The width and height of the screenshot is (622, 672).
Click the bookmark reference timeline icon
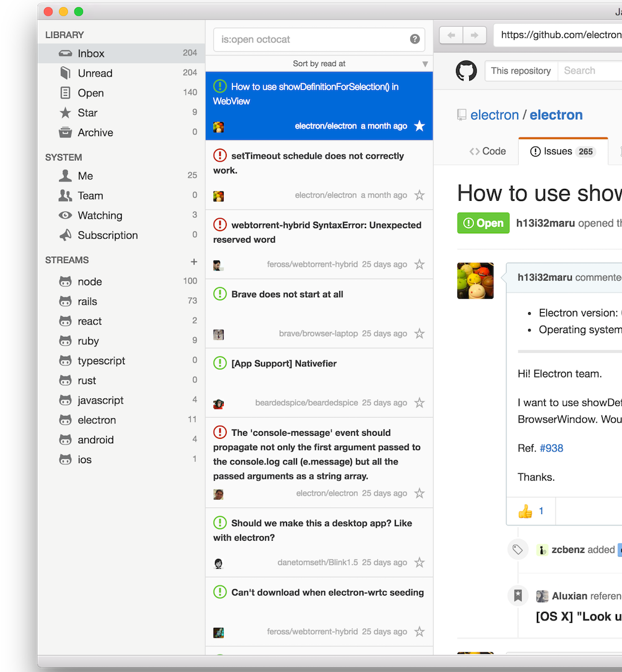point(518,596)
